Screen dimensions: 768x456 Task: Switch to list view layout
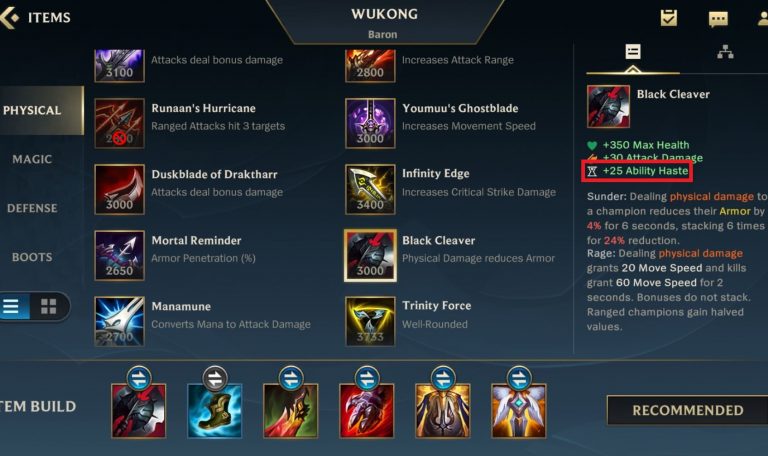[x=12, y=307]
